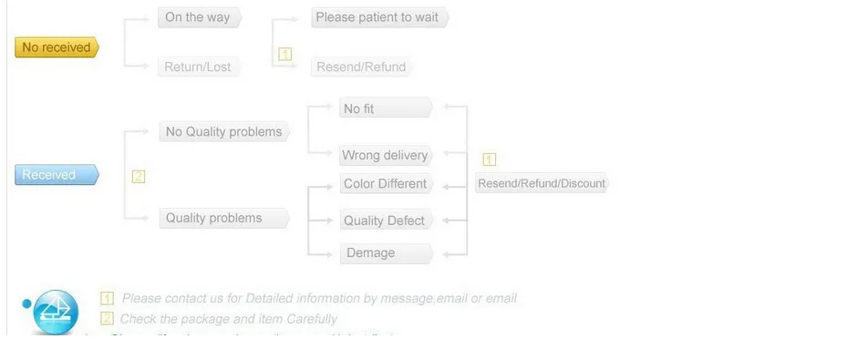Click the No fit box
This screenshot has height=339, width=868.
[386, 108]
